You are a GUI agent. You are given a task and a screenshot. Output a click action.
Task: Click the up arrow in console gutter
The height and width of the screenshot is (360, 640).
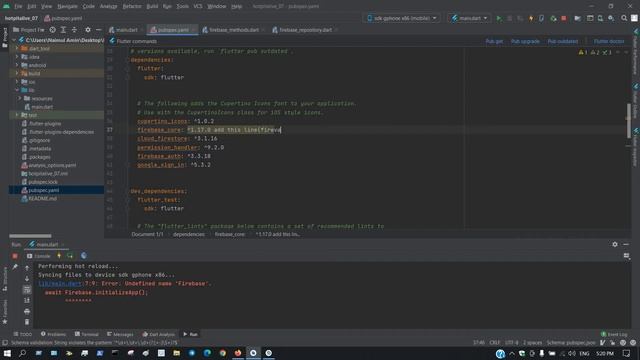(x=27, y=268)
